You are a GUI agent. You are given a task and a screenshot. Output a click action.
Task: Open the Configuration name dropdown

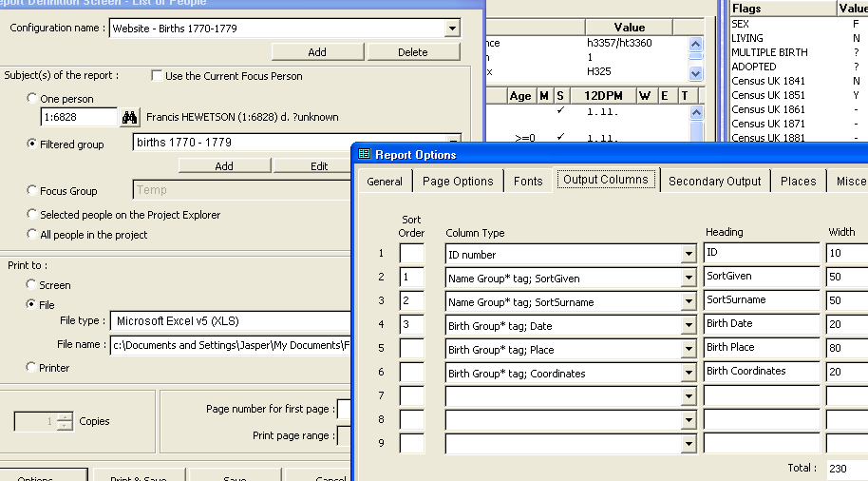452,29
